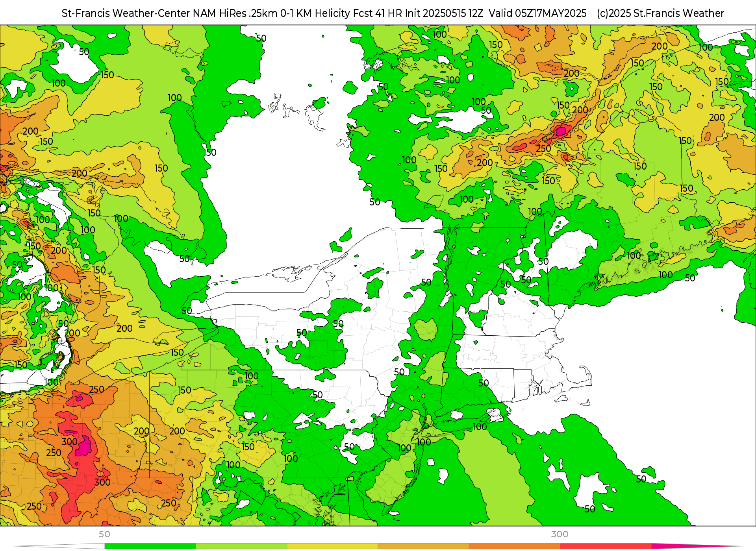
Task: Click the gold color bar segment
Action: 423,546
